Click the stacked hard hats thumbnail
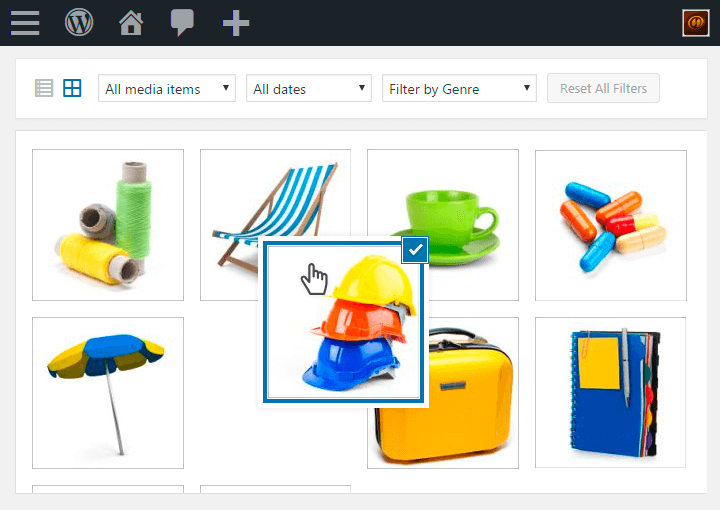The height and width of the screenshot is (510, 720). coord(343,322)
